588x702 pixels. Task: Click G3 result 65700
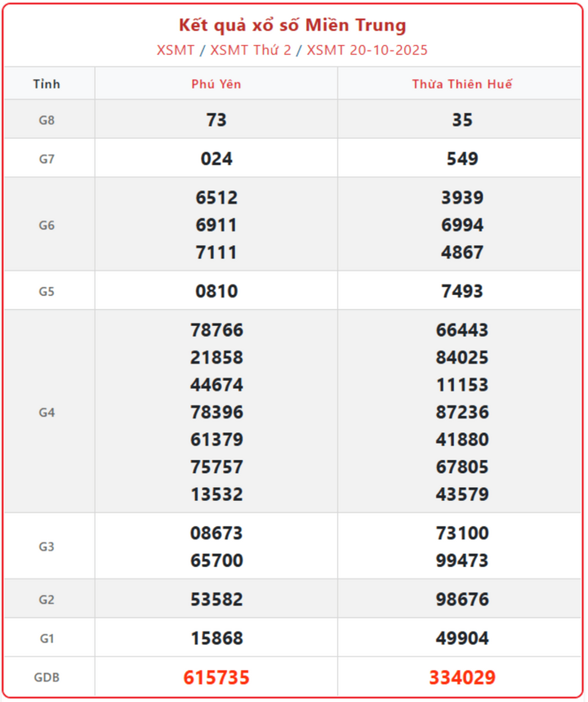click(x=216, y=561)
